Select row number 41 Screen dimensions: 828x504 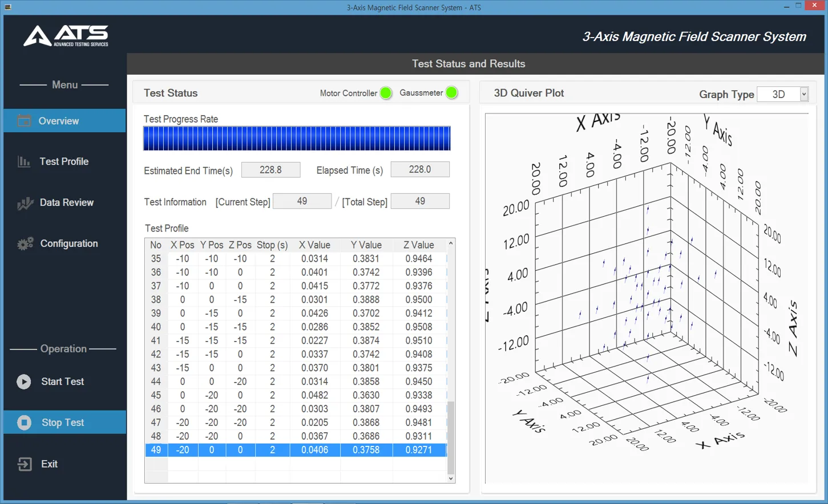[x=296, y=341]
